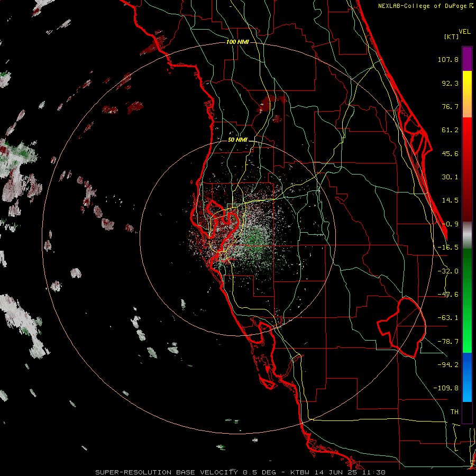Click the 11:30 time stamp in the caption

[x=374, y=472]
